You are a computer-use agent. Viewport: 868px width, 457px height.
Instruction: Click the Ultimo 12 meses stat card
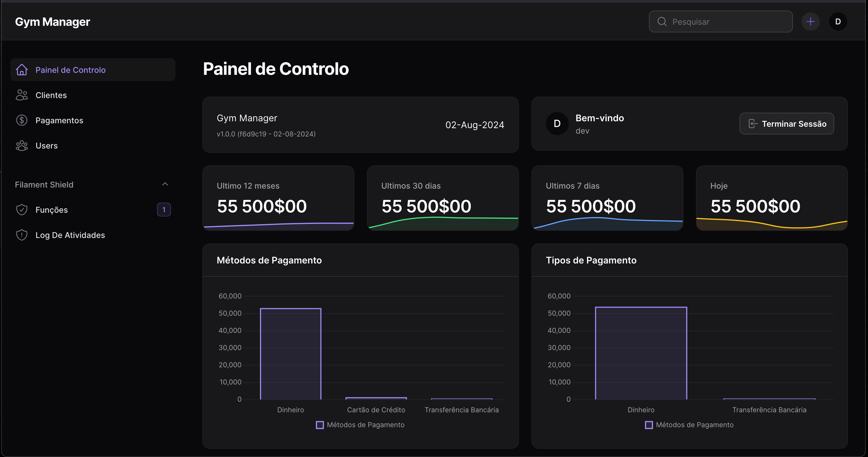pyautogui.click(x=278, y=198)
